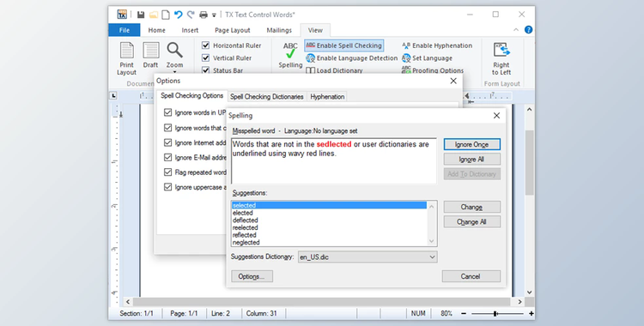Image resolution: width=644 pixels, height=326 pixels.
Task: Toggle Flag repeated words option
Action: [167, 172]
